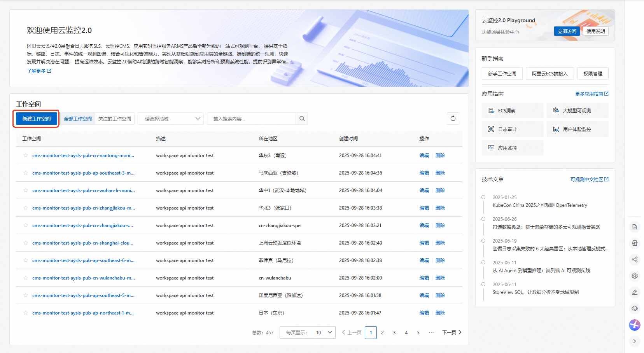This screenshot has width=644, height=353.
Task: Star the ap-southeast-5 workspace
Action: (26, 295)
